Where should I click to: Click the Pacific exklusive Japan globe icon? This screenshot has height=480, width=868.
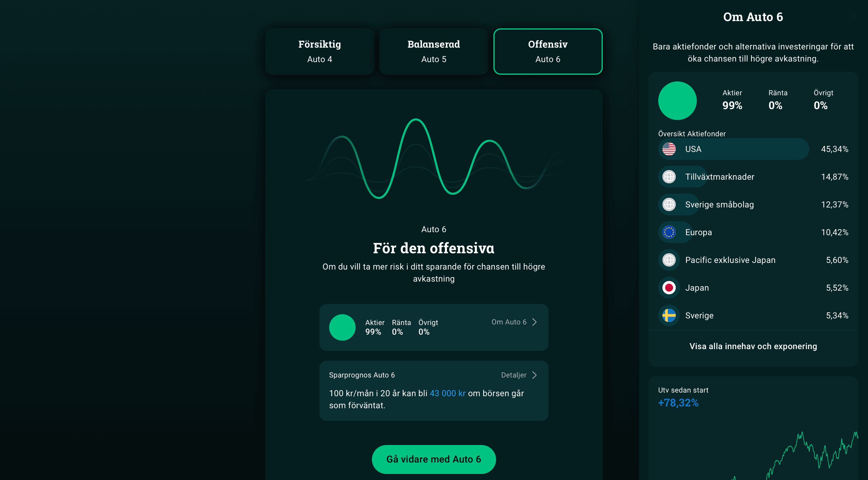coord(669,260)
